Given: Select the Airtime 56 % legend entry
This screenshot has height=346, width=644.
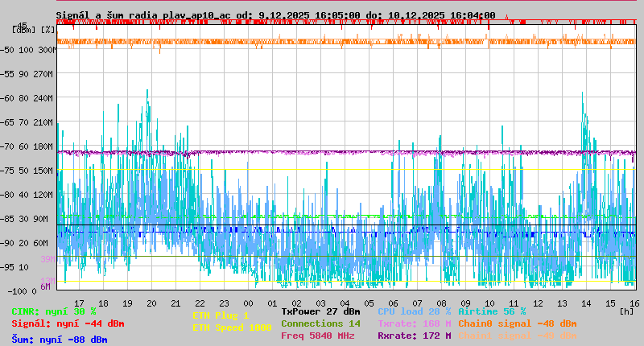Looking at the screenshot, I should pyautogui.click(x=492, y=311).
